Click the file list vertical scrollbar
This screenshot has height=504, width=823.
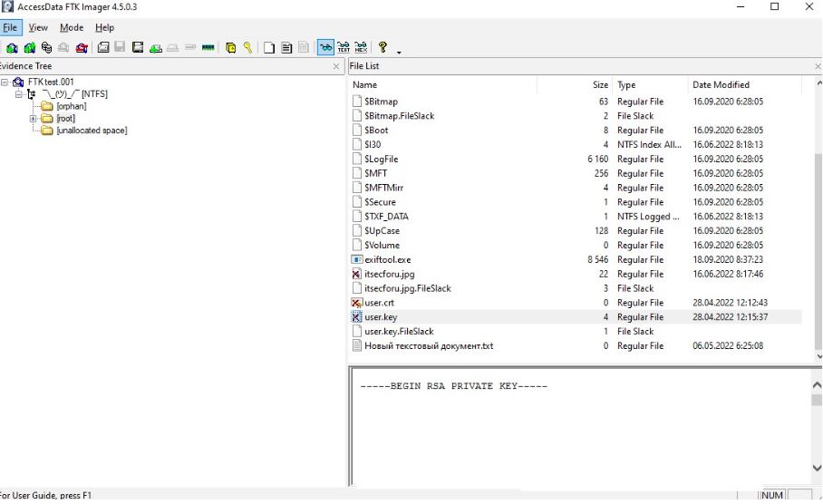[x=818, y=251]
